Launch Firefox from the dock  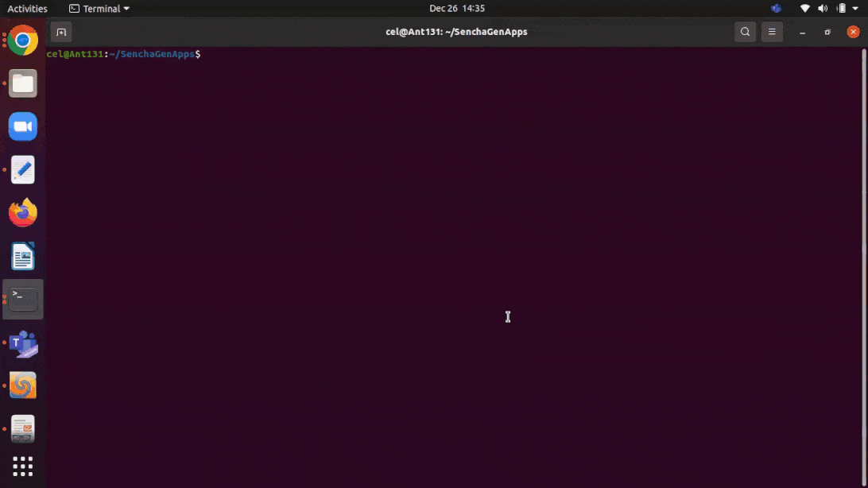pyautogui.click(x=23, y=212)
